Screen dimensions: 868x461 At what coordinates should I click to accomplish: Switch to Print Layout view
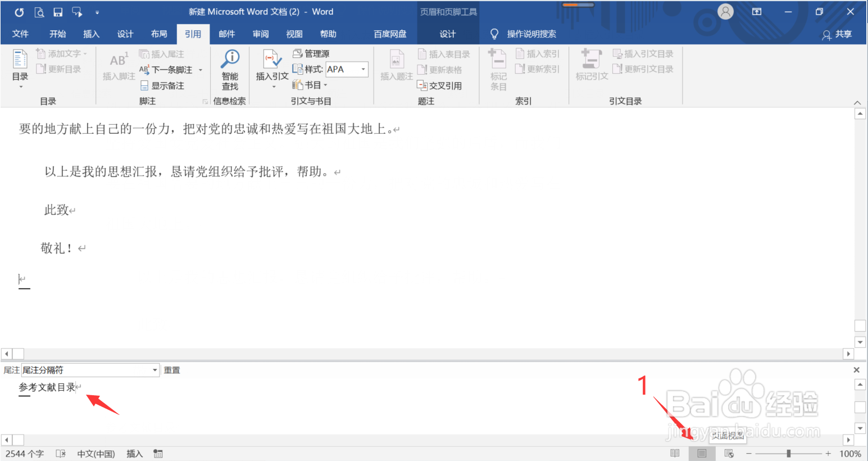(x=702, y=454)
